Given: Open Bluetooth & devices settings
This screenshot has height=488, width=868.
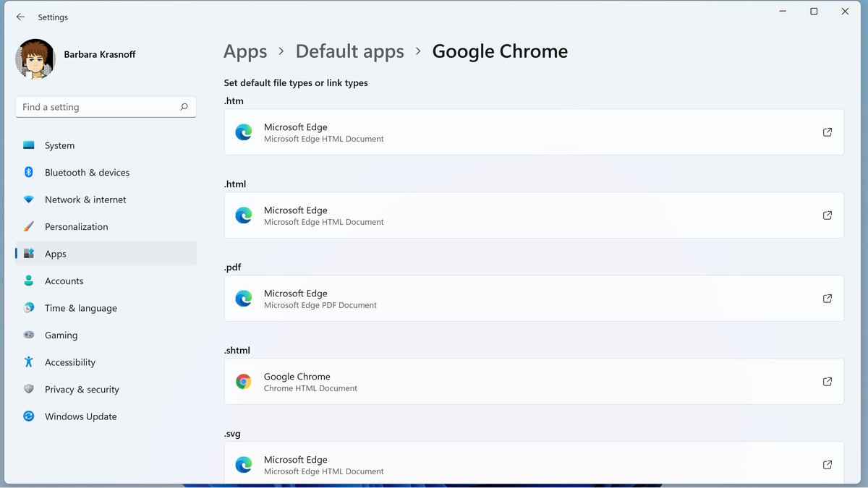Looking at the screenshot, I should (29, 172).
